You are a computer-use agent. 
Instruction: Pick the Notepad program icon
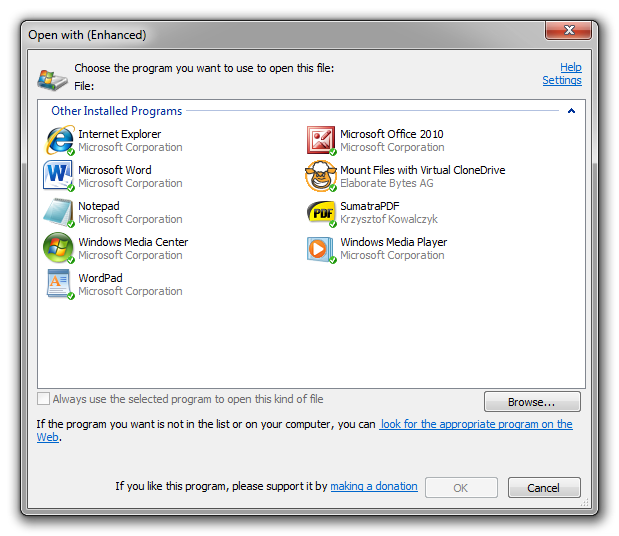coord(58,212)
